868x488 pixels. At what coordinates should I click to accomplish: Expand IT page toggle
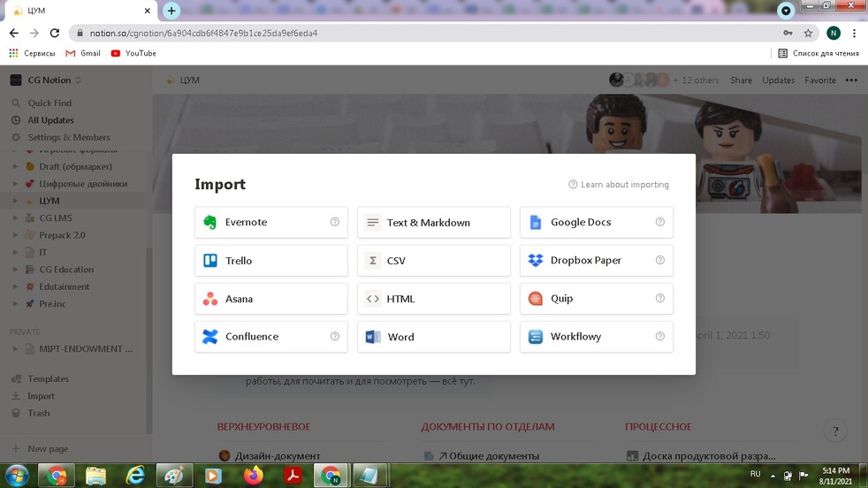[x=15, y=252]
